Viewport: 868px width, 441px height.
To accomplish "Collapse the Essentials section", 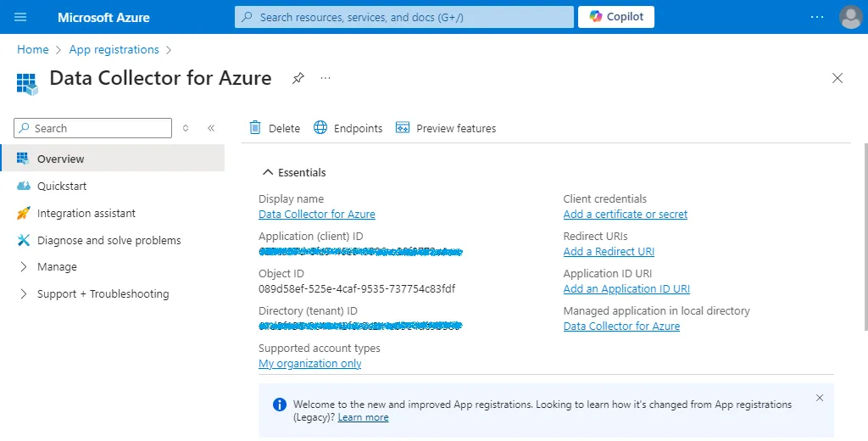I will pyautogui.click(x=268, y=172).
